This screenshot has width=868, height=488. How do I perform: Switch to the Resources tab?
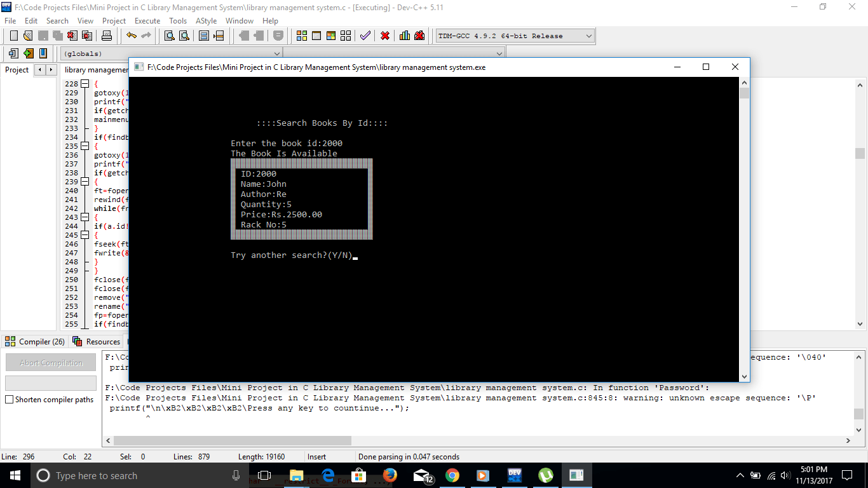[x=97, y=341]
